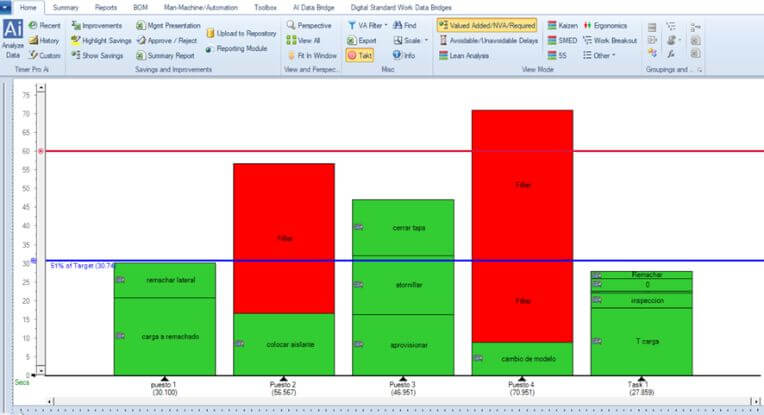
Task: Switch to Work Breakout view
Action: (x=610, y=40)
